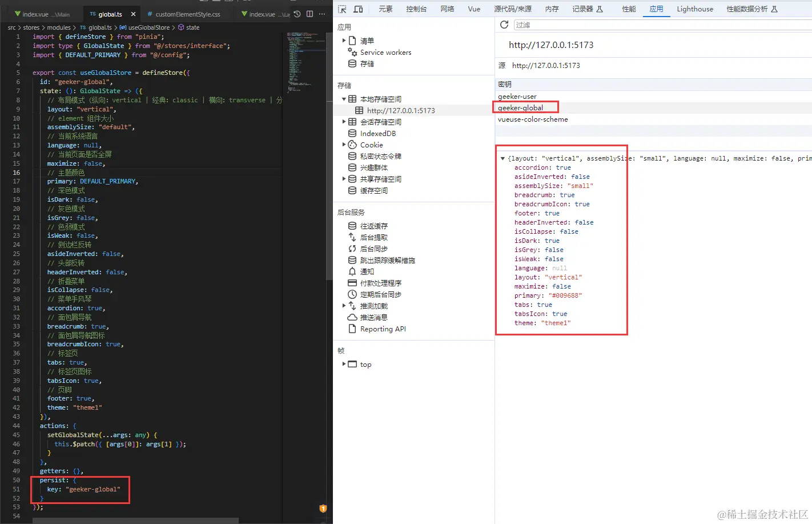Select the 兴趣群体 storage entry
The width and height of the screenshot is (812, 524).
[x=374, y=168]
